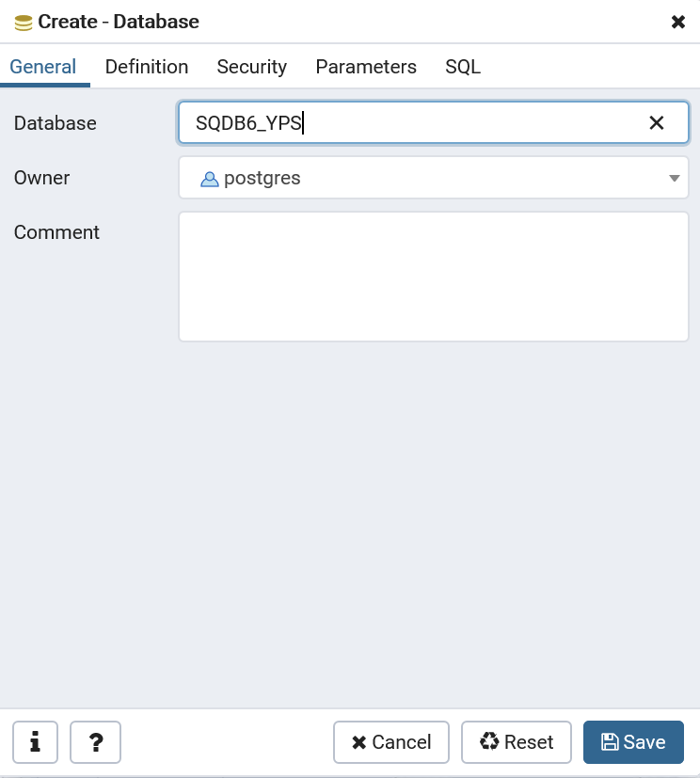This screenshot has height=778, width=700.
Task: Click the postgres user role icon
Action: 210,179
